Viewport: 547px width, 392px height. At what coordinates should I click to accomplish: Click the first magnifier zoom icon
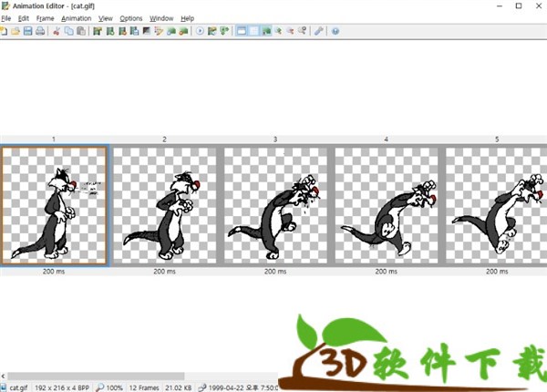tap(278, 31)
